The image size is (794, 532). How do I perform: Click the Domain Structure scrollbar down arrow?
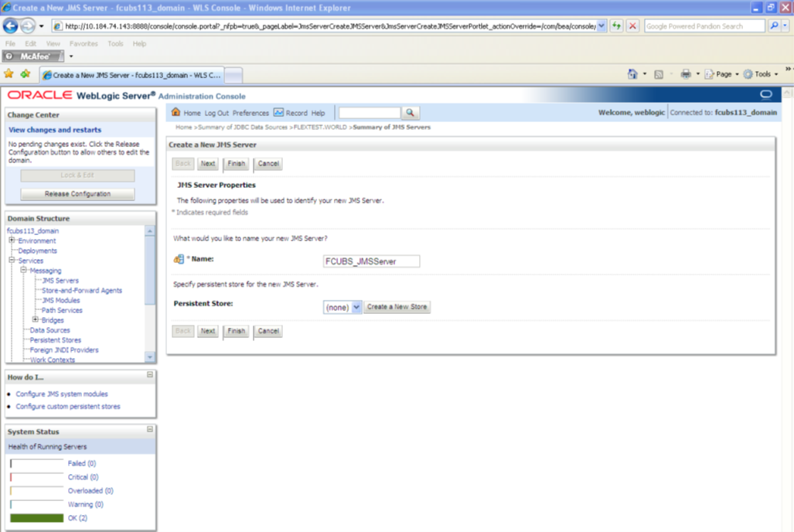click(150, 357)
